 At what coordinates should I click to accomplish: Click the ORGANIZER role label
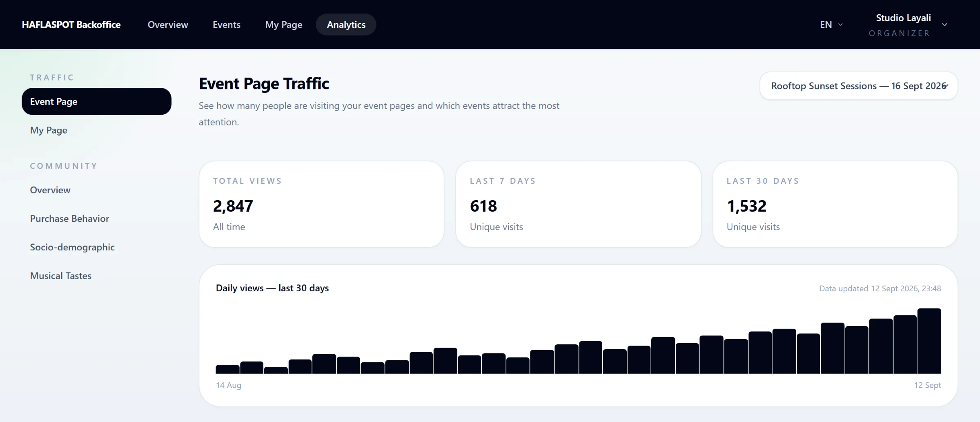click(x=899, y=33)
